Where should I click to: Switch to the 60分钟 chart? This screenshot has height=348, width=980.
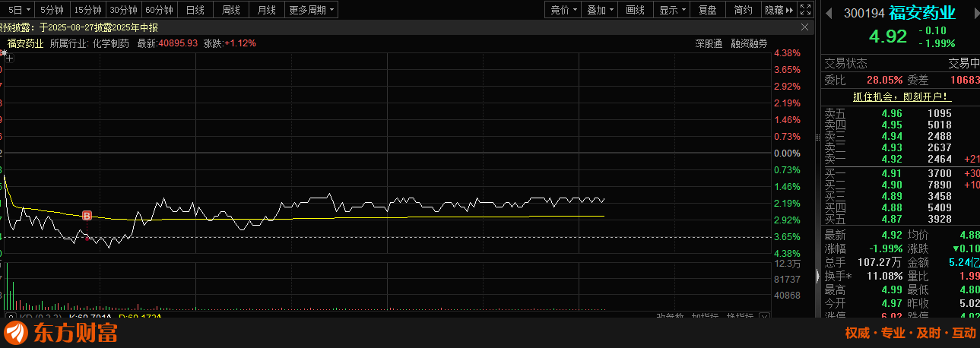[x=159, y=10]
